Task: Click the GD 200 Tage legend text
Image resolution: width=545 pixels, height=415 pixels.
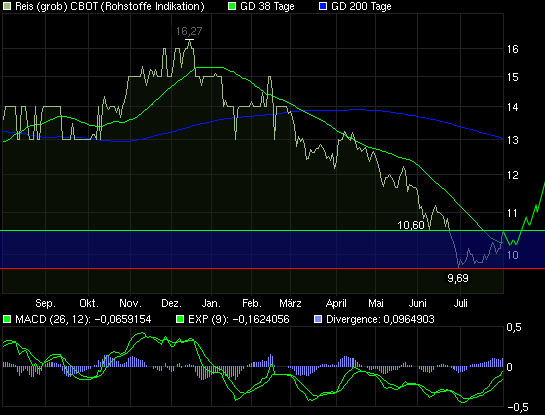Action: [361, 6]
